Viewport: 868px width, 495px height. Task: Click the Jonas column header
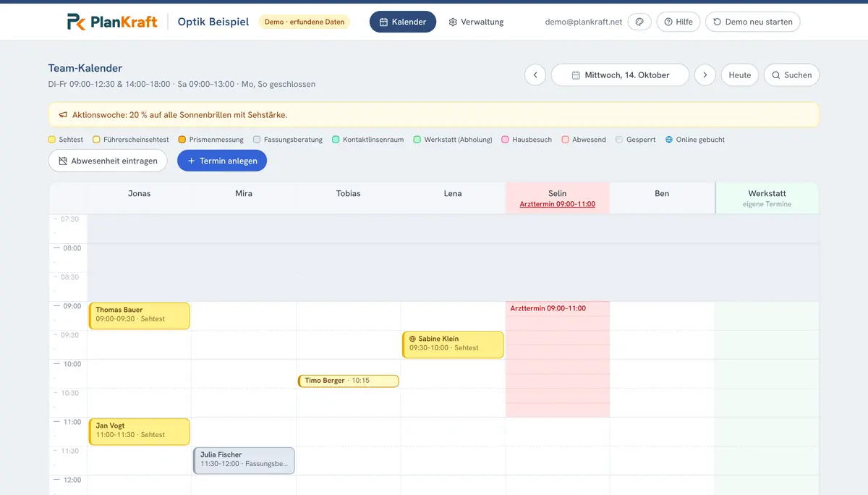tap(140, 193)
